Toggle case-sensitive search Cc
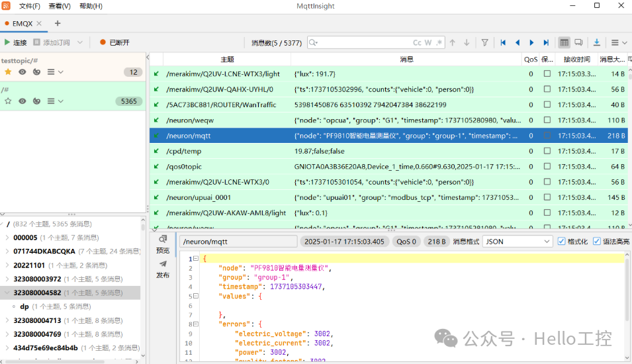Viewport: 632px width, 364px height. tap(417, 42)
